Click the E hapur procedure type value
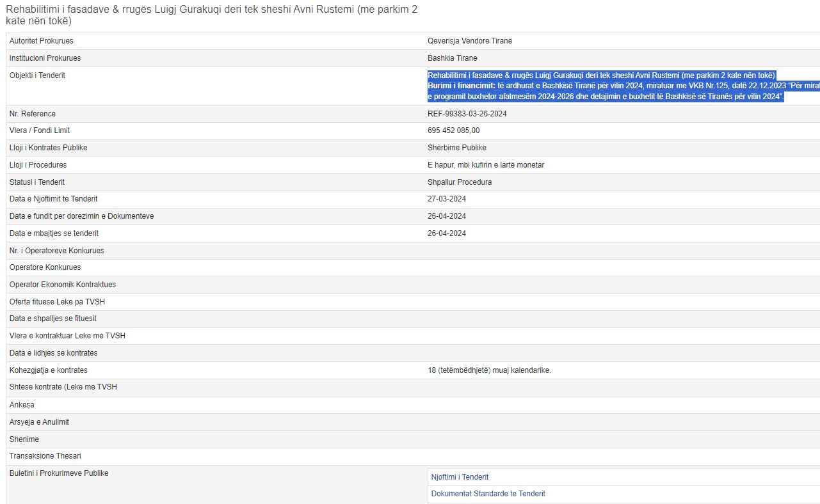Image resolution: width=820 pixels, height=504 pixels. click(485, 165)
